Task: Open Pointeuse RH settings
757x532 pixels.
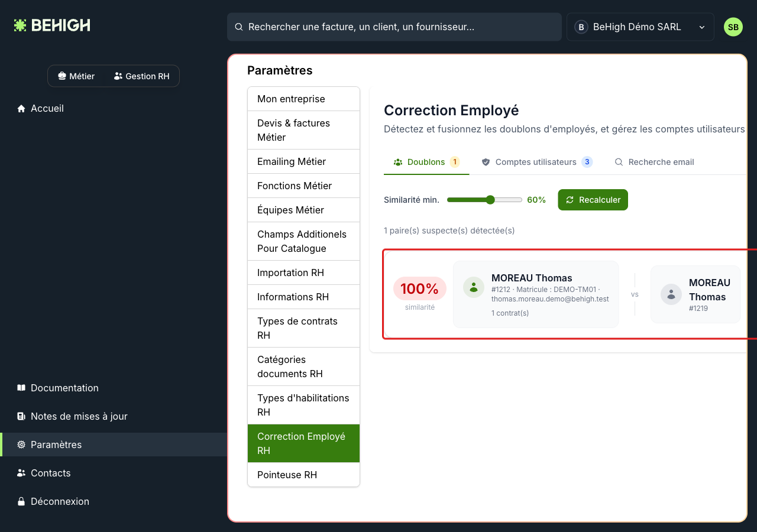Action: pyautogui.click(x=303, y=475)
